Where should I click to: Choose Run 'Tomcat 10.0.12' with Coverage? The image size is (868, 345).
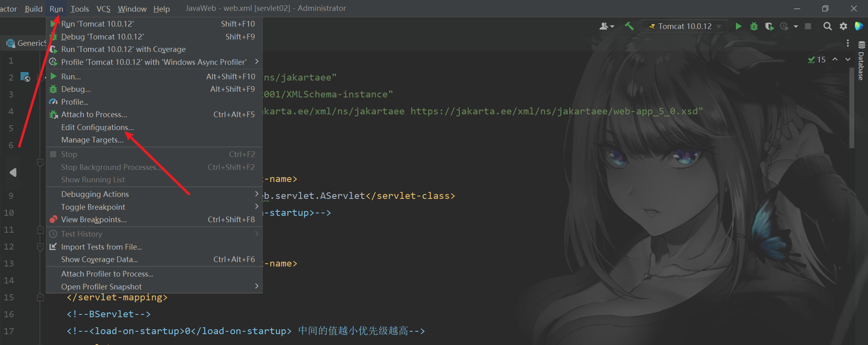coord(154,49)
